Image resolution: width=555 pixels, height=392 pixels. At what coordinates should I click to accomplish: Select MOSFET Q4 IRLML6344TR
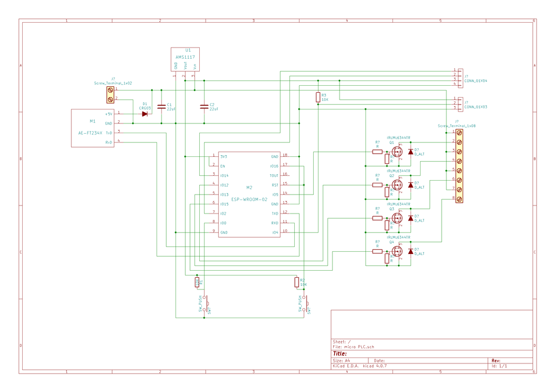(x=397, y=251)
